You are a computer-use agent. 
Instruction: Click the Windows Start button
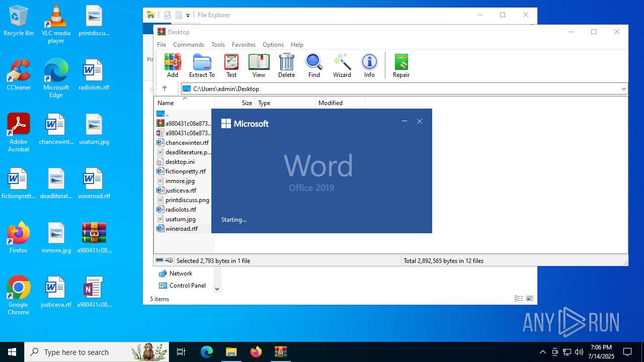(x=12, y=352)
